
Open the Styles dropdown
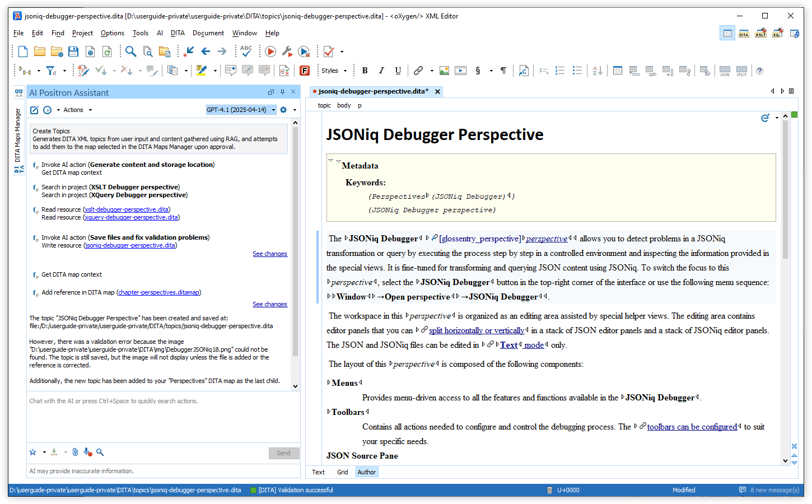click(334, 71)
